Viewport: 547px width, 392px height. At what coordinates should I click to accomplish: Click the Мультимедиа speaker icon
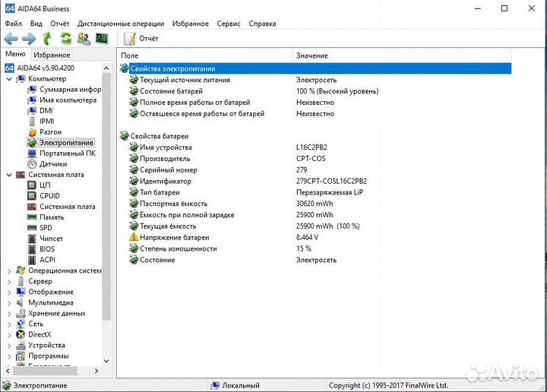coord(21,302)
